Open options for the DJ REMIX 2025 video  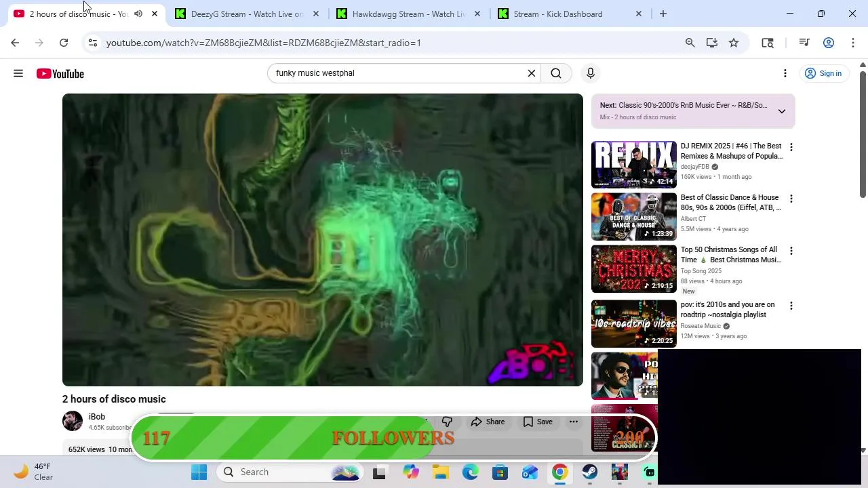point(791,147)
